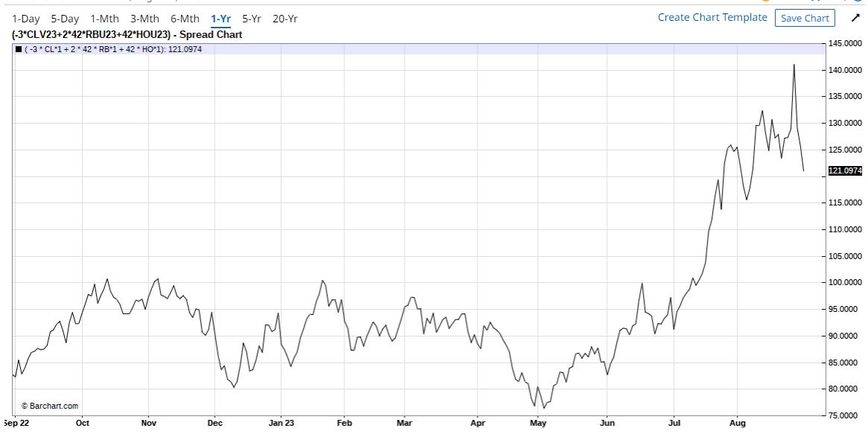Click the Jan 23 x-axis label
Screen dimensions: 868x437
point(281,423)
